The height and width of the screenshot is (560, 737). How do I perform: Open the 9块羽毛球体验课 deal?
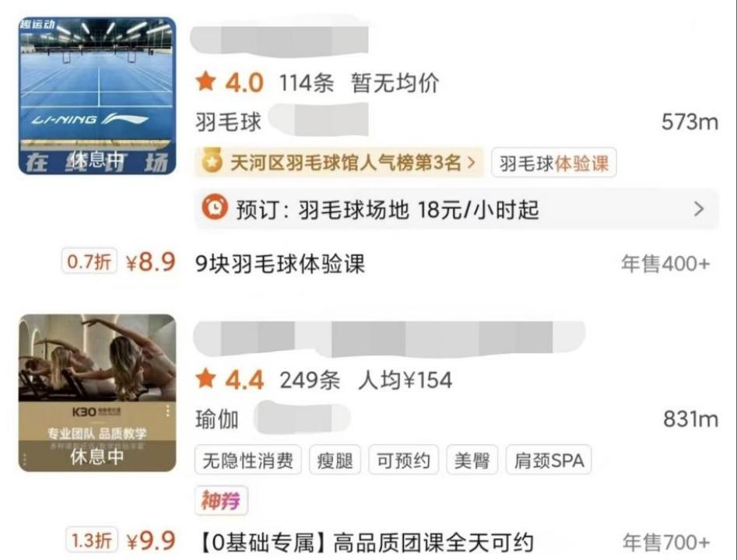pos(280,264)
